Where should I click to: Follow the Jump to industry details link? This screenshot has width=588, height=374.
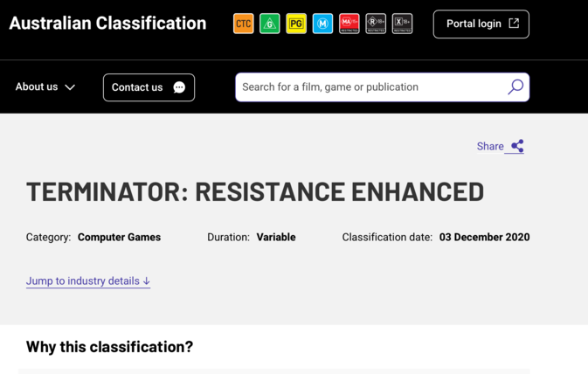(x=88, y=281)
